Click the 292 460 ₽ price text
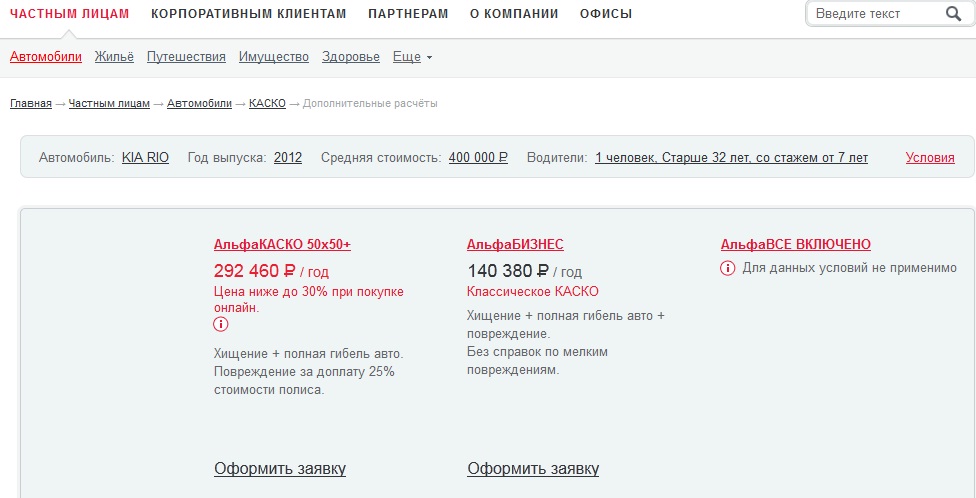The width and height of the screenshot is (976, 498). (255, 271)
